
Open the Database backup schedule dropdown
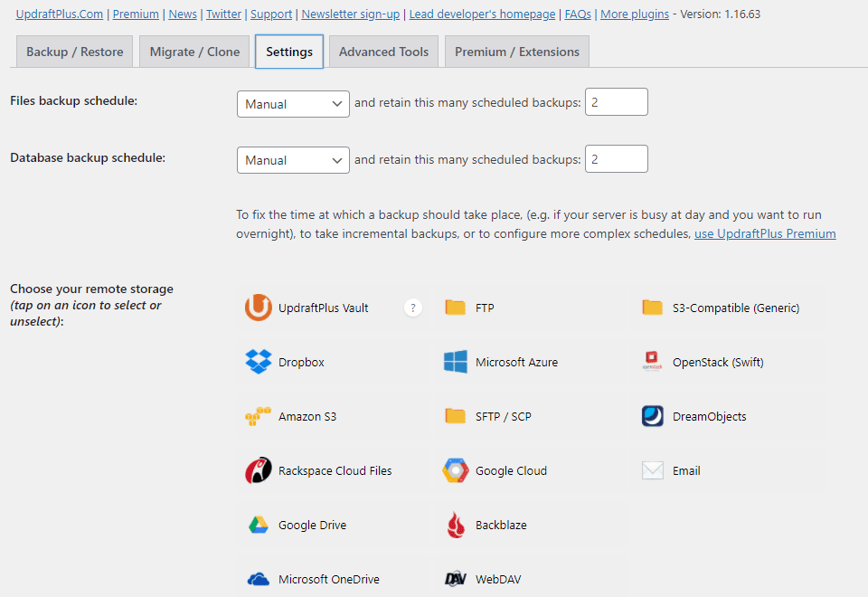292,160
